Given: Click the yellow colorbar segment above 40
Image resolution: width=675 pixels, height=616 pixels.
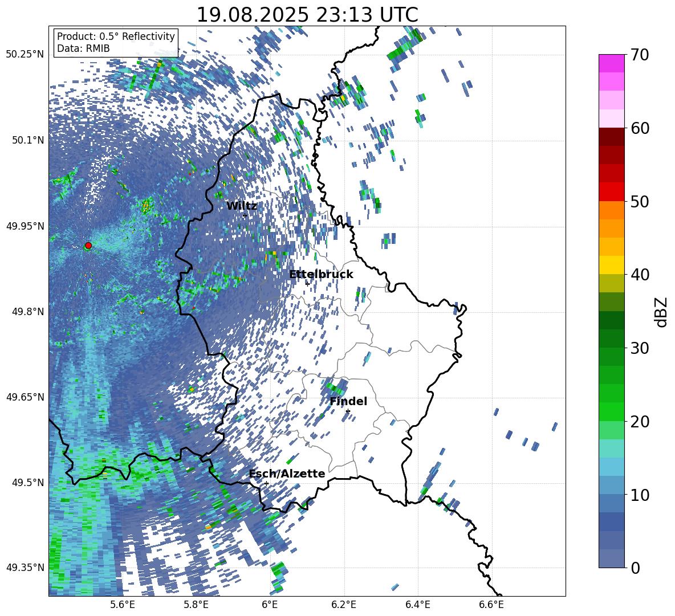Looking at the screenshot, I should pyautogui.click(x=611, y=264).
